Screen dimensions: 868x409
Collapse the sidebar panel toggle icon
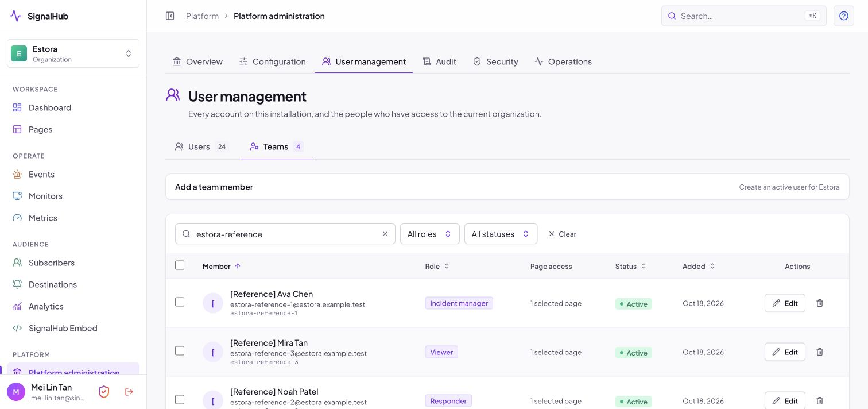pos(170,16)
